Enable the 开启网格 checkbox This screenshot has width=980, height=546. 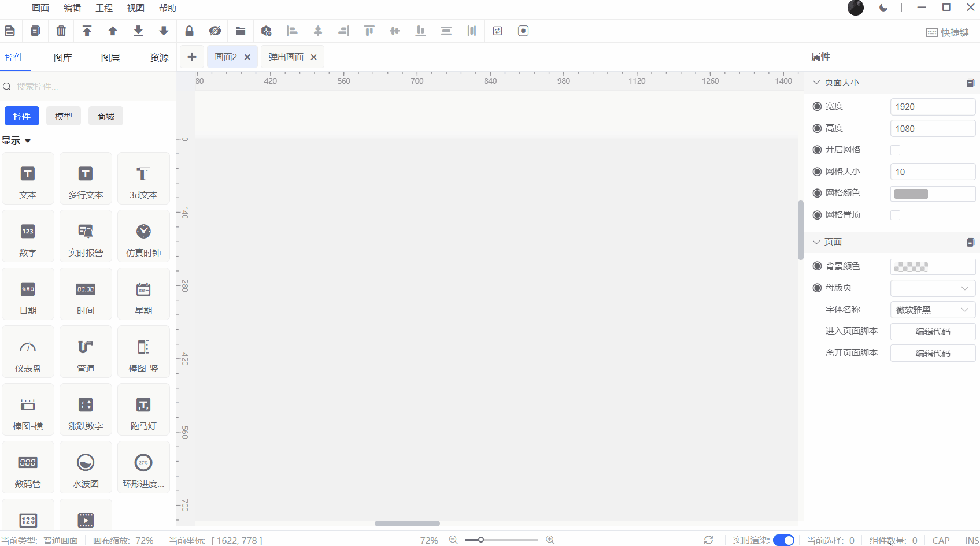(x=895, y=150)
